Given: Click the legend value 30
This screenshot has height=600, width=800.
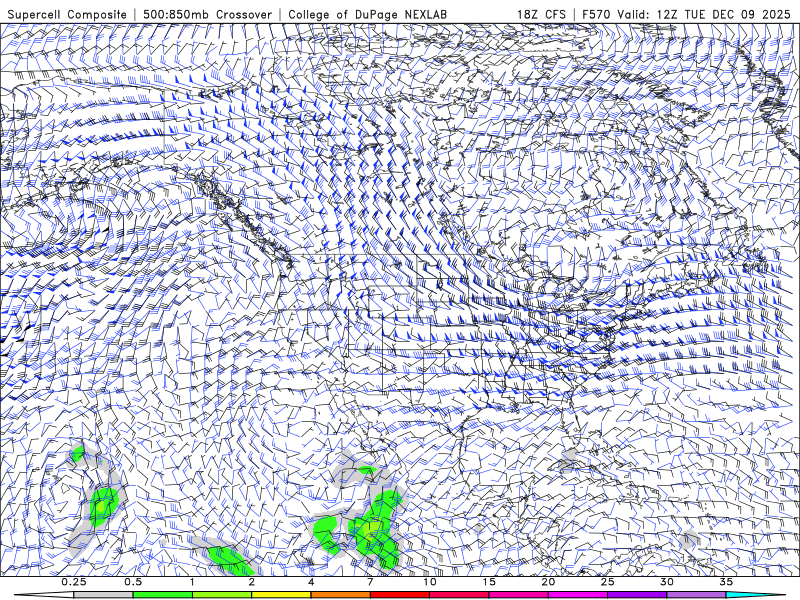Looking at the screenshot, I should [x=666, y=582].
